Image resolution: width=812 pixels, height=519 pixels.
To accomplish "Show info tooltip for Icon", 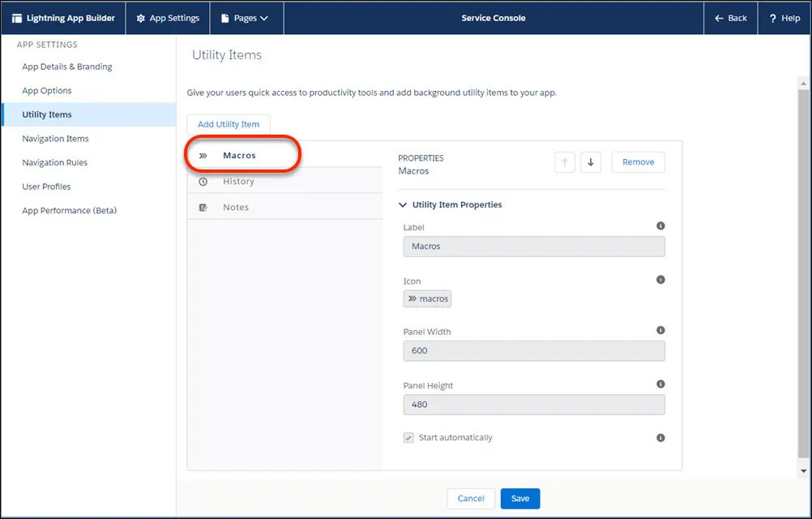I will pos(660,280).
